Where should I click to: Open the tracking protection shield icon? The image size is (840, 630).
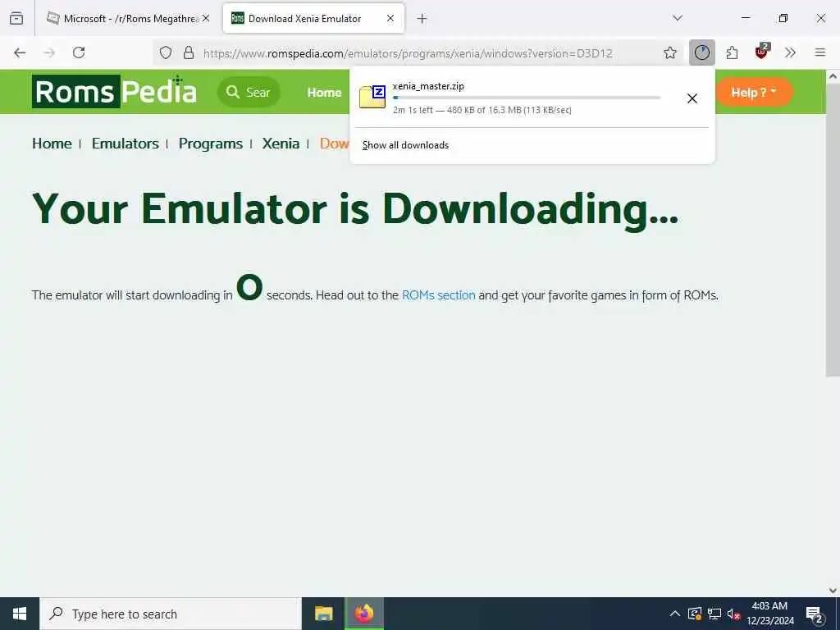[166, 52]
